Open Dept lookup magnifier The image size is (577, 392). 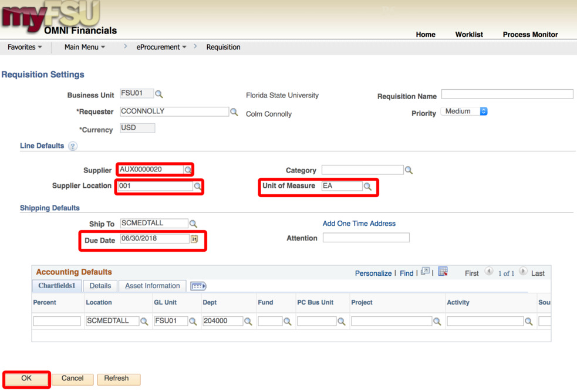click(x=248, y=322)
